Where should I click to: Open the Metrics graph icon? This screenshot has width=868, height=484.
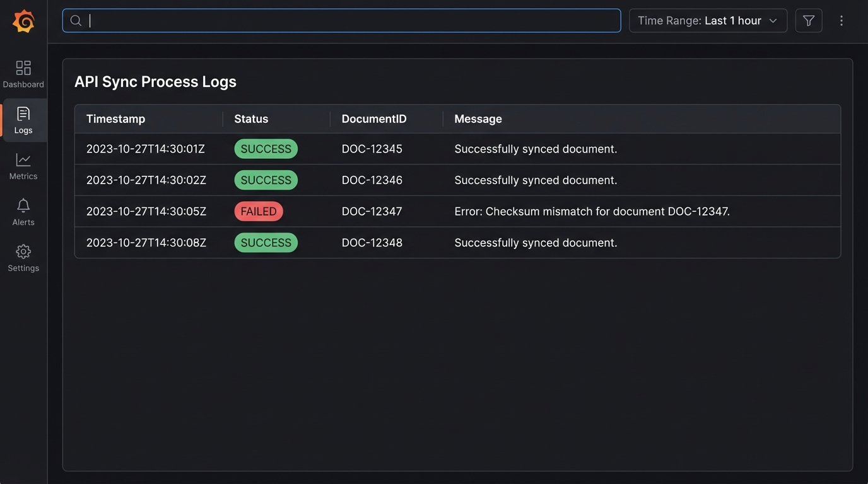click(x=23, y=159)
